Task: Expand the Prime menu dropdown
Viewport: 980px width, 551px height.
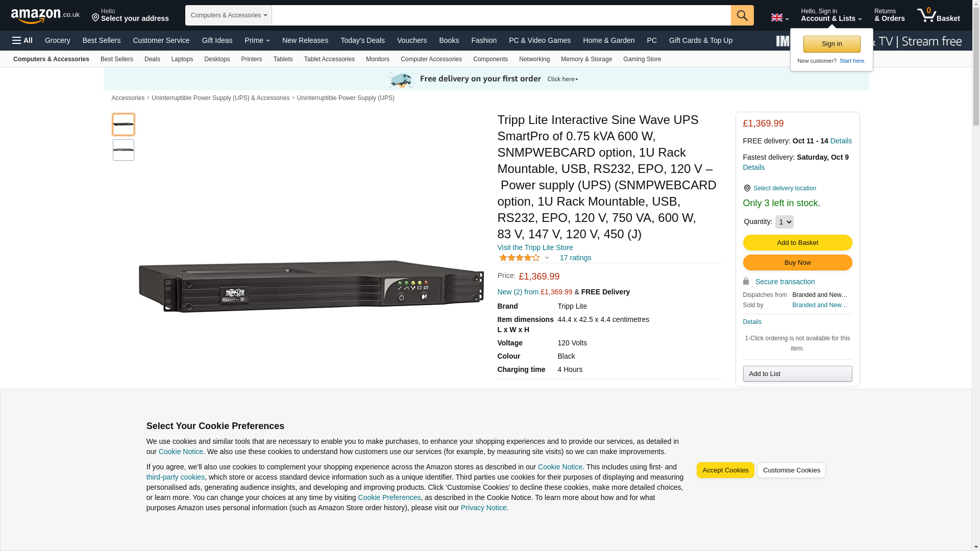Action: pyautogui.click(x=257, y=40)
